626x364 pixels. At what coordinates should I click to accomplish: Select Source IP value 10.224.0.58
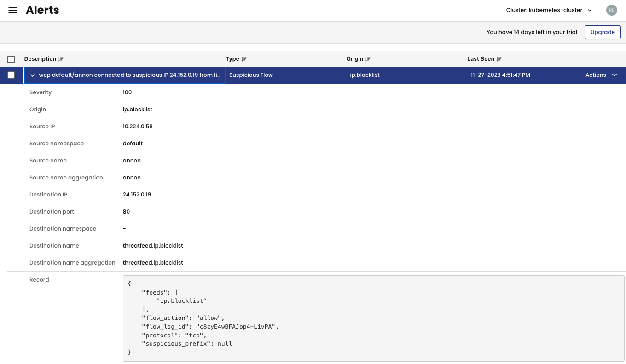[x=138, y=127]
